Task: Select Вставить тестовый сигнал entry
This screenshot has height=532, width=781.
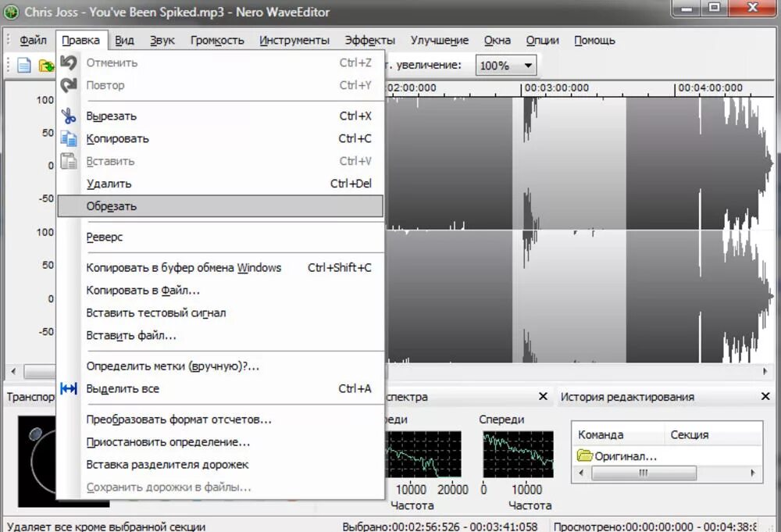Action: click(x=220, y=312)
